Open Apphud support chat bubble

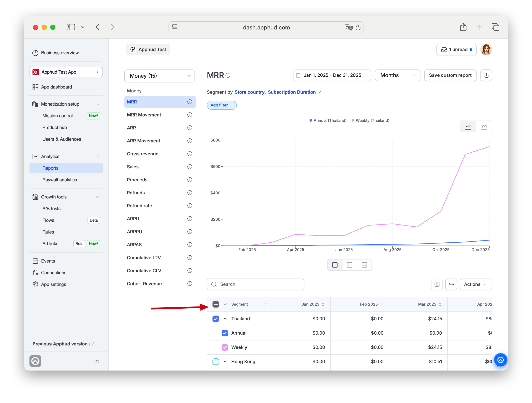(x=501, y=360)
